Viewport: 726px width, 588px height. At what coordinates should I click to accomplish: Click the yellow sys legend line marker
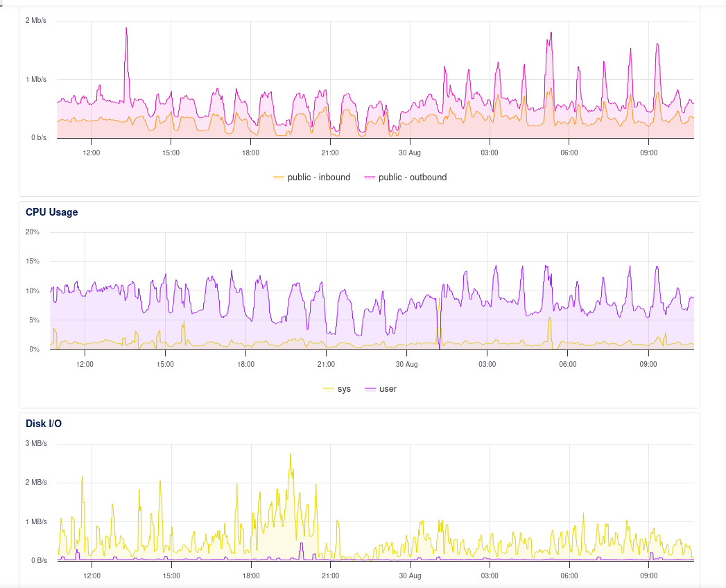coord(329,389)
